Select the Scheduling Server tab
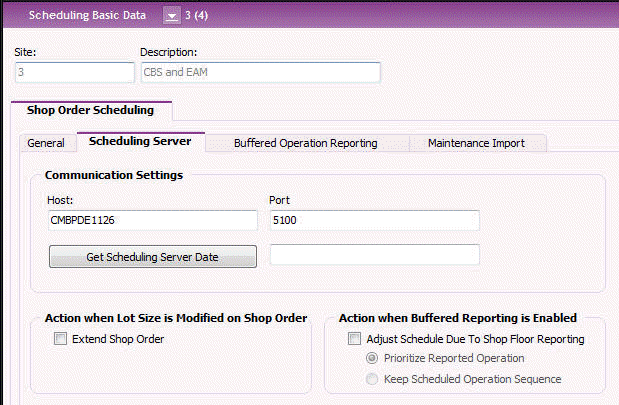This screenshot has height=405, width=619. coord(140,142)
